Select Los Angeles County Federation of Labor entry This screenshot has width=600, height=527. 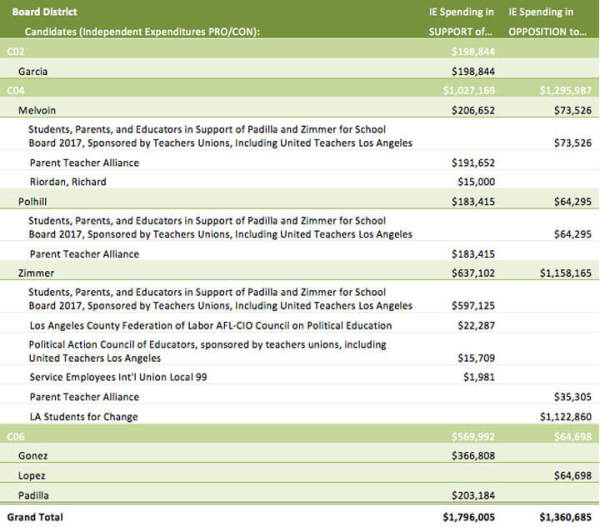pos(211,326)
